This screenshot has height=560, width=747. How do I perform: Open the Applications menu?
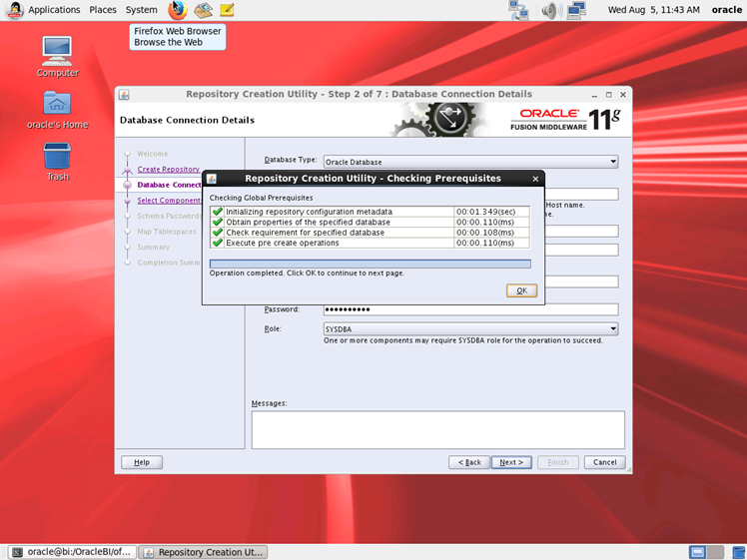point(54,10)
